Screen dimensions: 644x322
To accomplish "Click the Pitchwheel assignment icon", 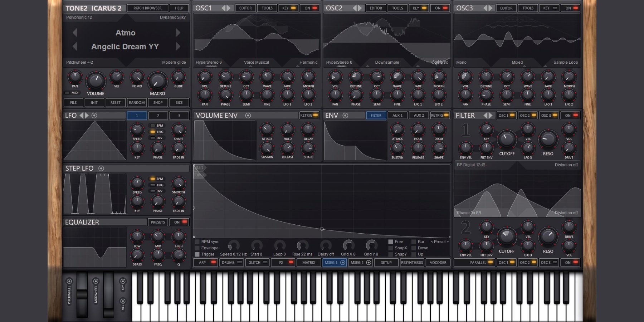I will [69, 281].
